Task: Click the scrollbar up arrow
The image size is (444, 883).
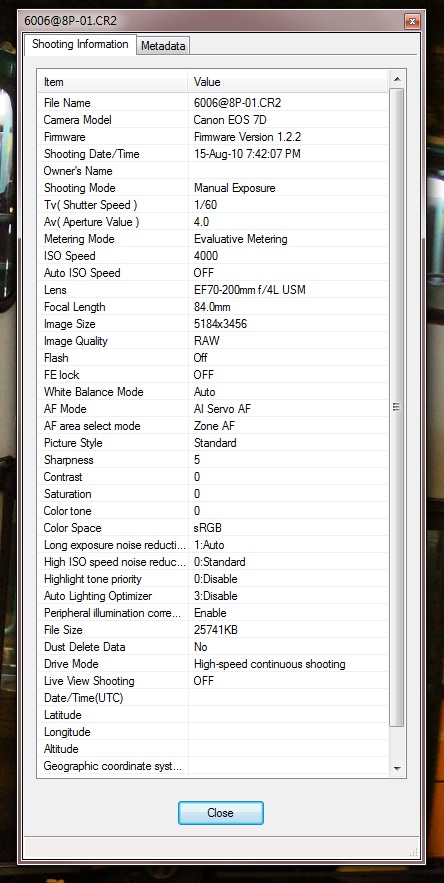Action: point(396,79)
